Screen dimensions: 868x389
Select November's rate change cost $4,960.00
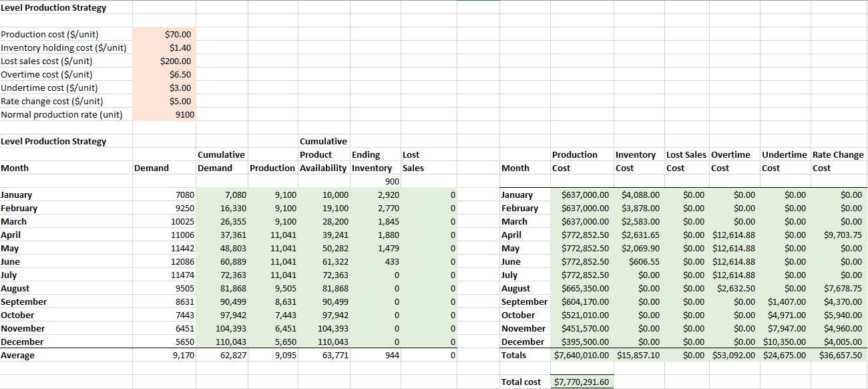[838, 328]
